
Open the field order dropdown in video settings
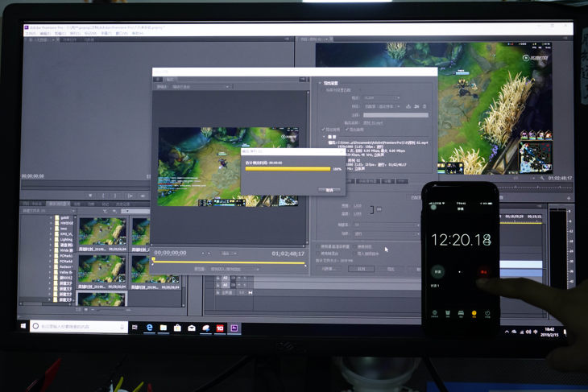pyautogui.click(x=387, y=233)
